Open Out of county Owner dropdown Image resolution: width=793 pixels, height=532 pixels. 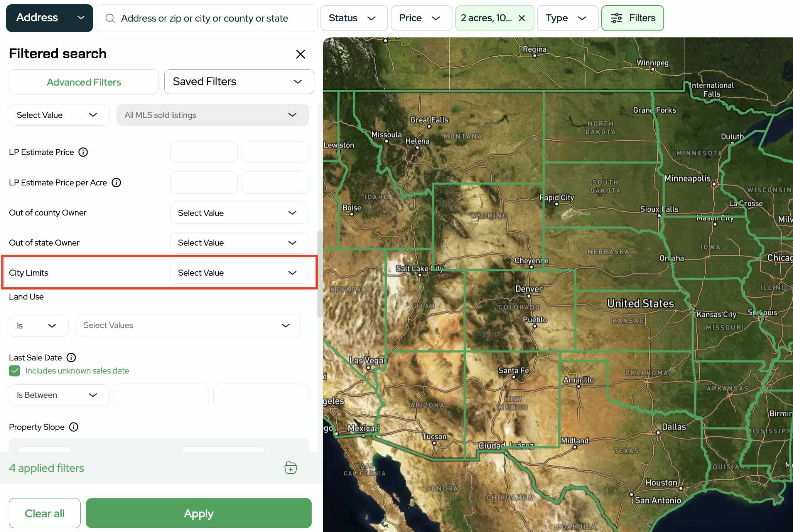tap(239, 213)
